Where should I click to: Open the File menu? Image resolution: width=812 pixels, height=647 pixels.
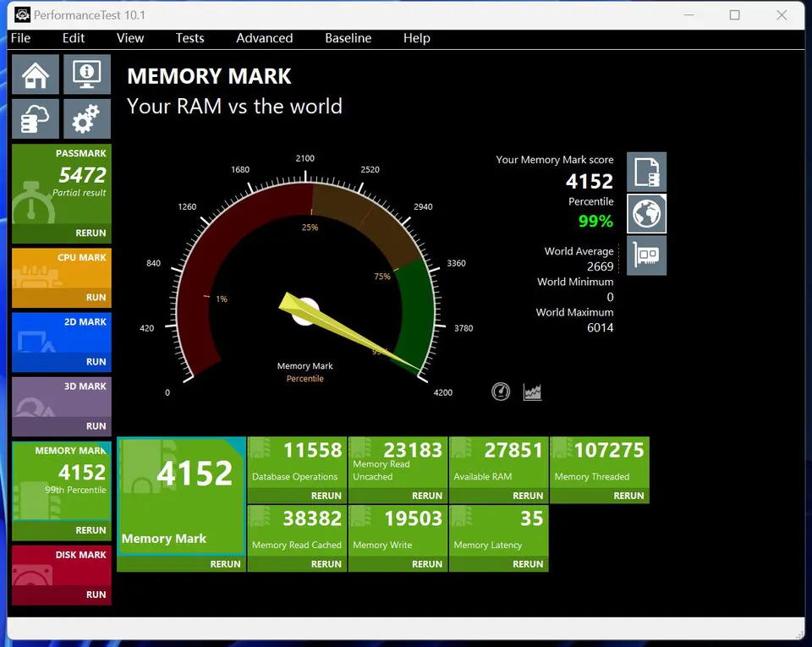pyautogui.click(x=20, y=38)
